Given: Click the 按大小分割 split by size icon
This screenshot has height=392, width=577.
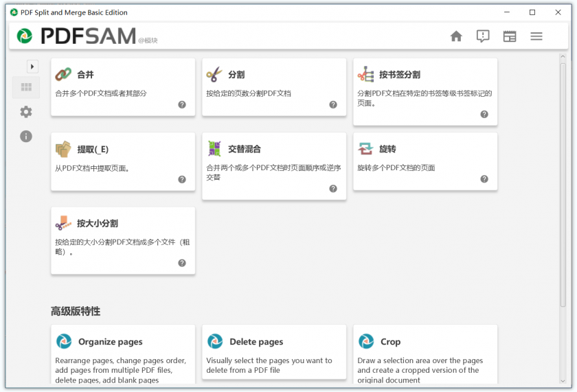Looking at the screenshot, I should [63, 223].
